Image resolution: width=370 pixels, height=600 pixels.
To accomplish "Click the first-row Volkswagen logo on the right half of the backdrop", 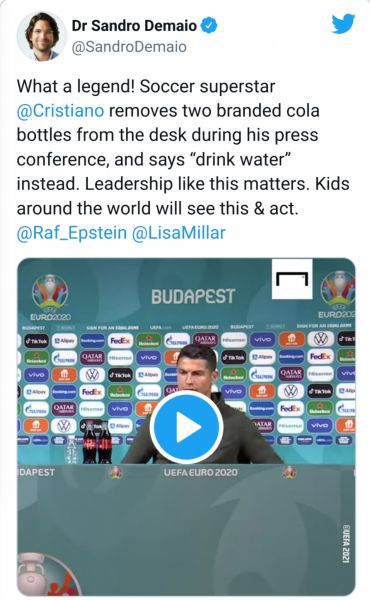I will (321, 339).
